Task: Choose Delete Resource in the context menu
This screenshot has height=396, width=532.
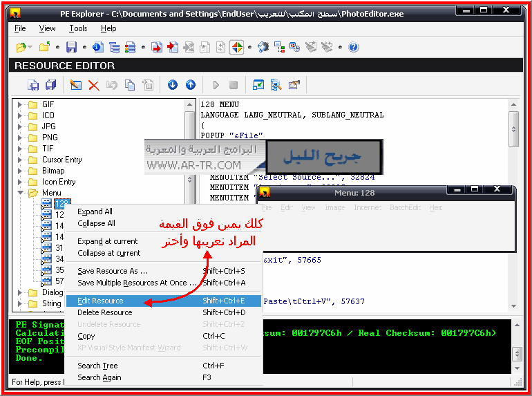Action: point(164,312)
